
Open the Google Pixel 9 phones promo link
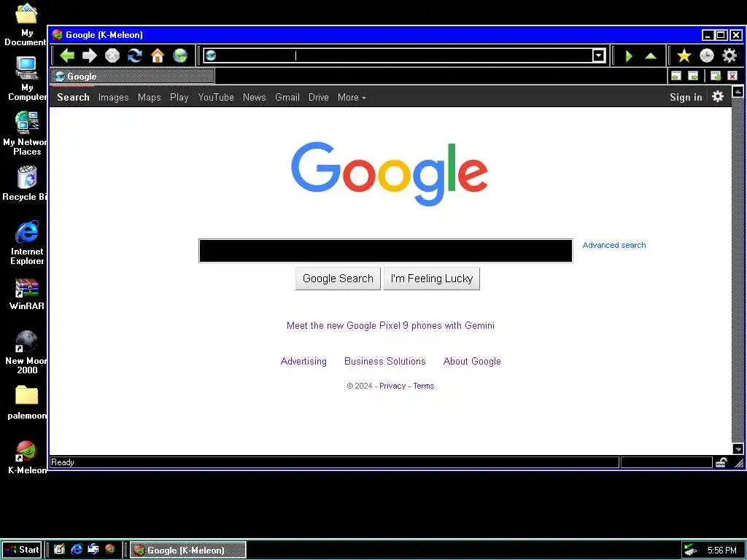390,325
